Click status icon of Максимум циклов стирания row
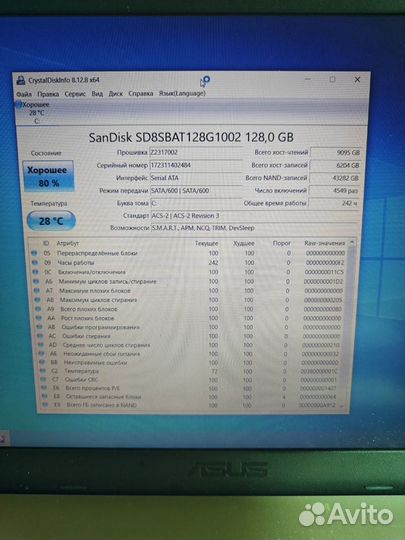Viewport: 405px width, 540px height. 38,300
